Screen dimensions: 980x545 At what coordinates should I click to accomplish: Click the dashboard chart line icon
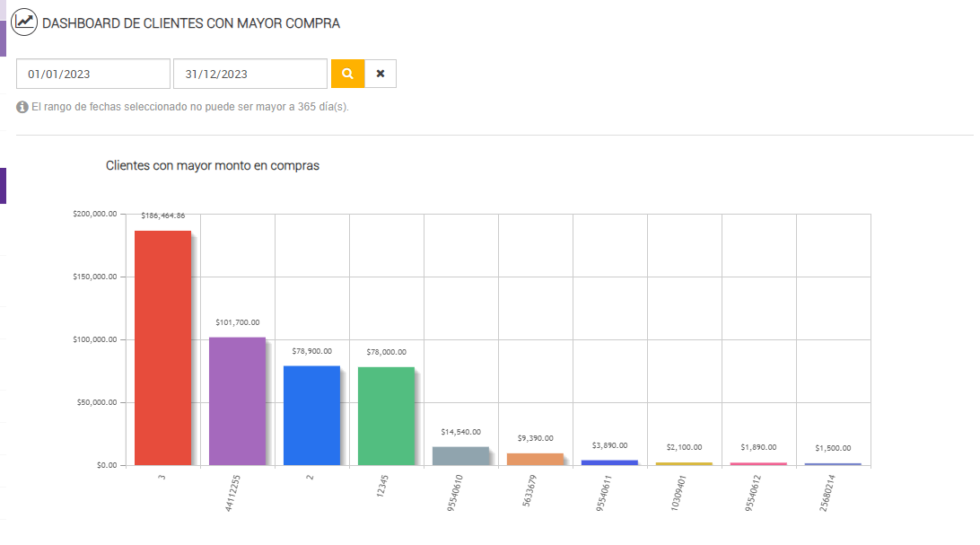pyautogui.click(x=25, y=22)
